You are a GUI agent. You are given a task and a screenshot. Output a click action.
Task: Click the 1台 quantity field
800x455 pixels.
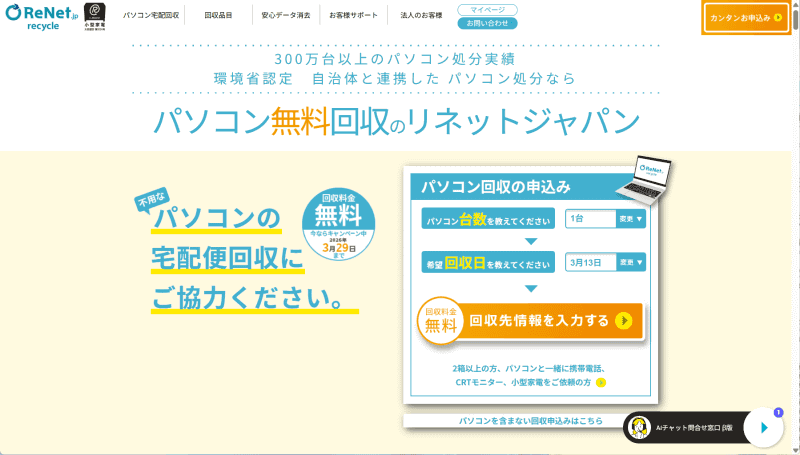point(591,219)
